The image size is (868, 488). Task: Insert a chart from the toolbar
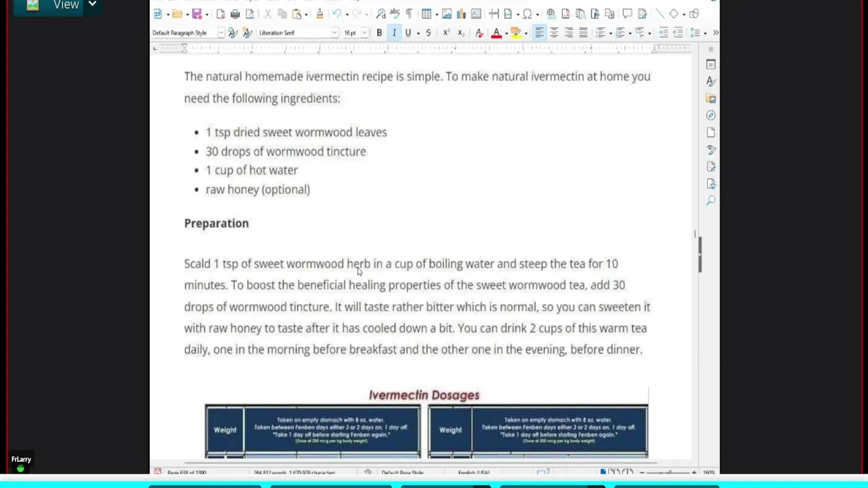pyautogui.click(x=461, y=14)
